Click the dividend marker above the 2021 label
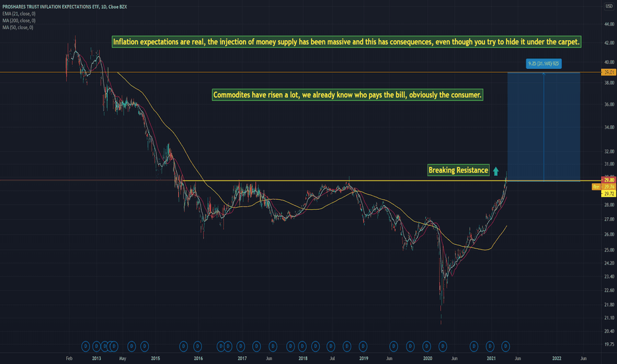 (x=490, y=346)
